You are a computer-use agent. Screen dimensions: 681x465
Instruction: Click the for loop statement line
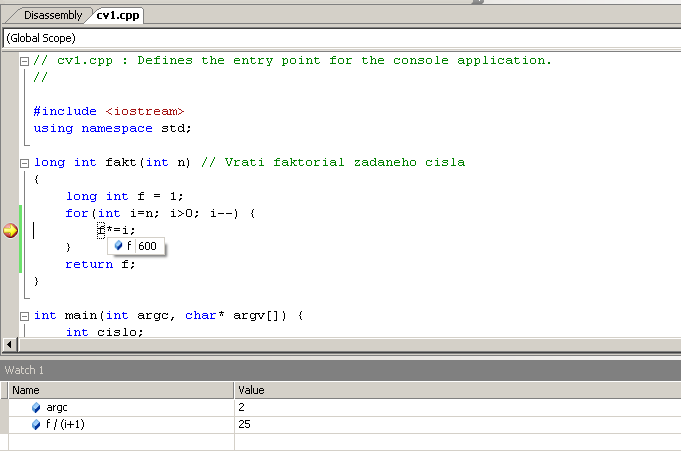pos(160,213)
